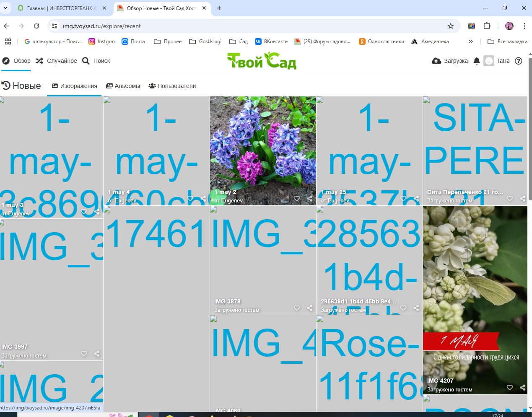
Task: Switch to the Альбомы tab
Action: pyautogui.click(x=123, y=86)
